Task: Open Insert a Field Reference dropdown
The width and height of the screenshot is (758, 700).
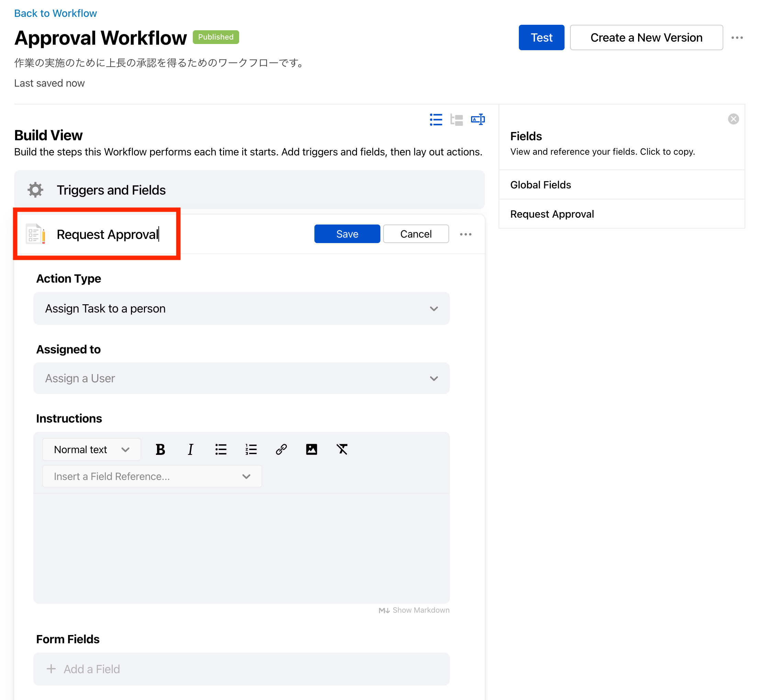Action: tap(152, 476)
